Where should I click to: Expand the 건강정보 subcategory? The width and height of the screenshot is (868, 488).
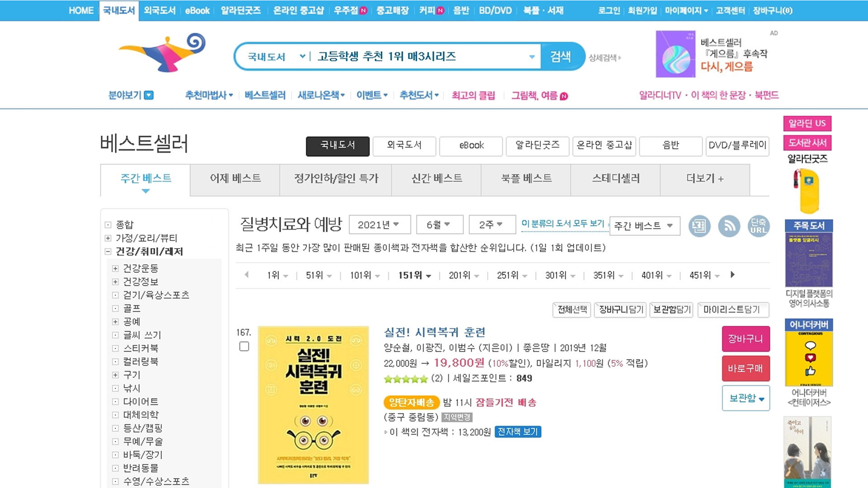[x=115, y=282]
